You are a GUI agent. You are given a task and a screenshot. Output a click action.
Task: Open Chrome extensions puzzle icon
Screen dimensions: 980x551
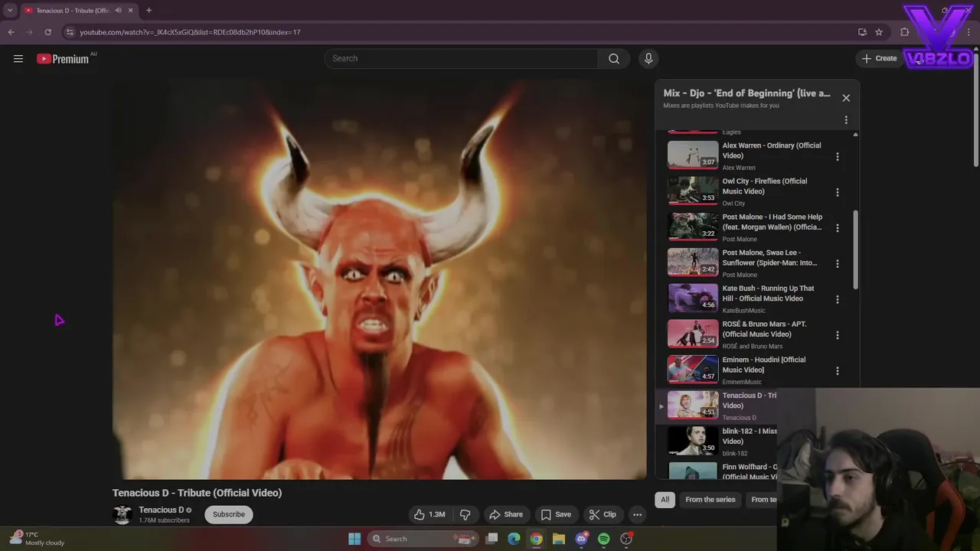click(x=905, y=32)
